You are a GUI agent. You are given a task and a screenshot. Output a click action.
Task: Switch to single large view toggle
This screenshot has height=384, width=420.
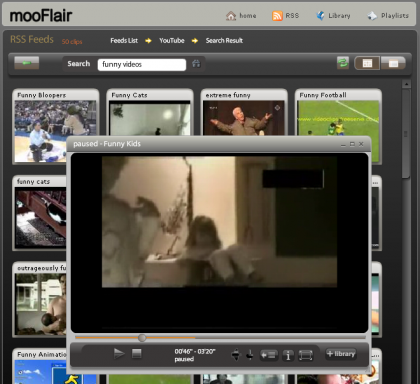(x=393, y=63)
